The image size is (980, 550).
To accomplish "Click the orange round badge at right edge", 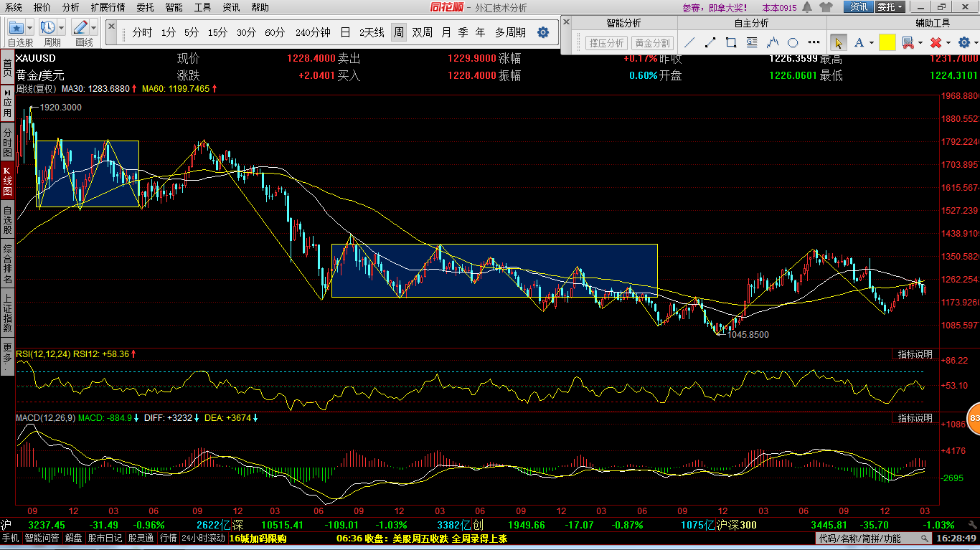I will click(x=974, y=419).
